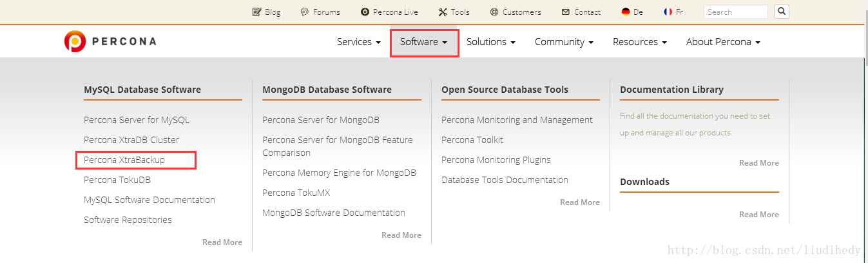Viewport: 868px width, 263px height.
Task: Click the Documentation Library heading
Action: 671,90
